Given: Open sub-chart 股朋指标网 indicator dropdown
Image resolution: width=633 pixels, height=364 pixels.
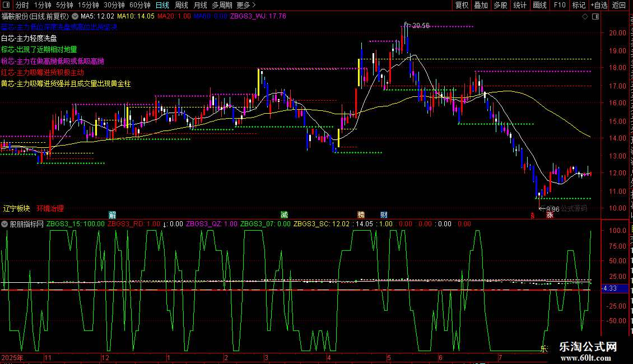Looking at the screenshot, I should click(4, 224).
